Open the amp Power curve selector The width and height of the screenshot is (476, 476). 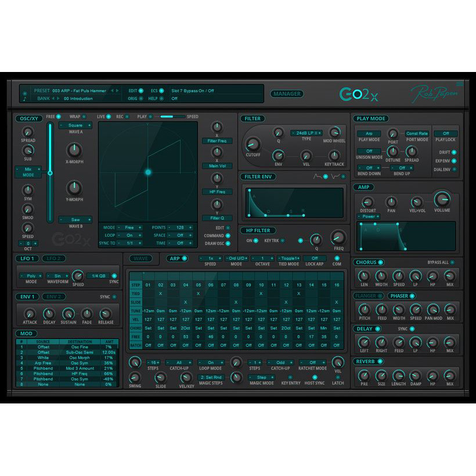[368, 217]
